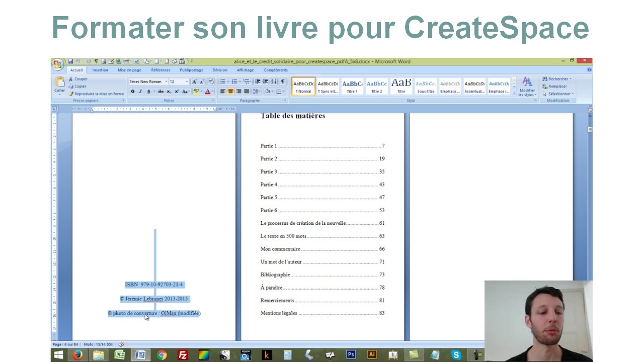Toggle the show paragraph marks icon

[x=283, y=81]
